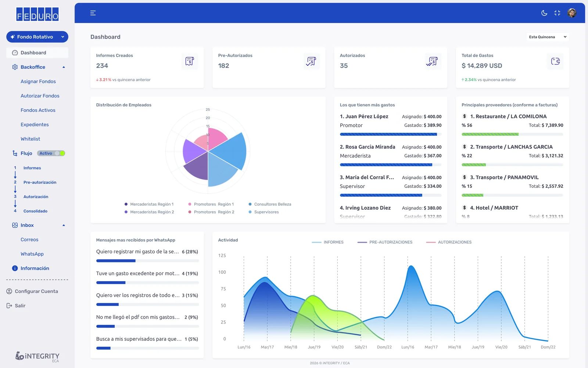Click the FEDURO logo

coord(37,14)
